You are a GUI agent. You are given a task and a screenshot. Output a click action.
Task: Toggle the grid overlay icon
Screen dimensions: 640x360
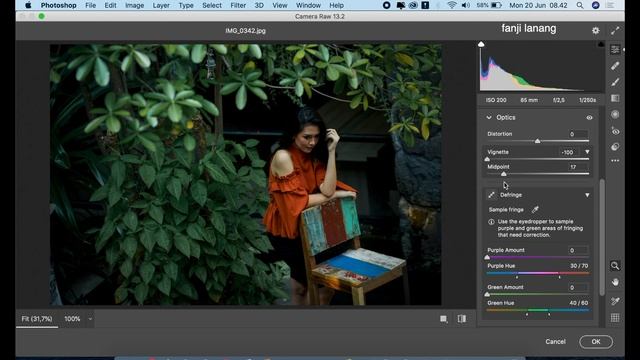click(x=615, y=318)
